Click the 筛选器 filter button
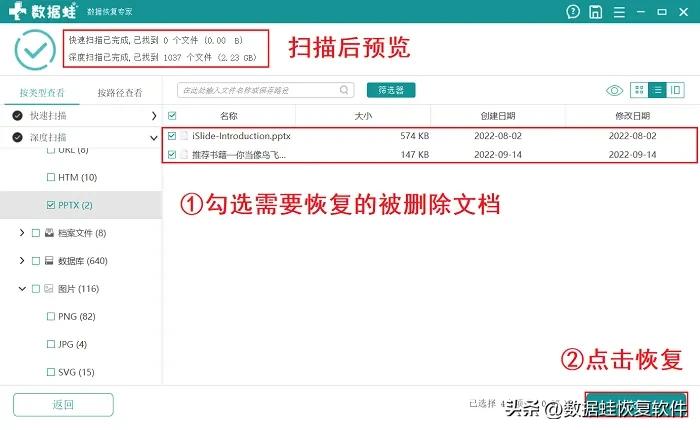Viewport: 700px width, 430px height. [x=391, y=90]
